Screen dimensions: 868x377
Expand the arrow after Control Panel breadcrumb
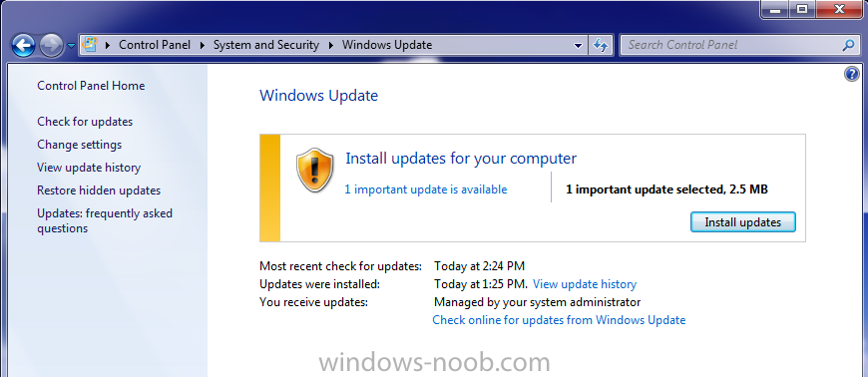click(203, 45)
